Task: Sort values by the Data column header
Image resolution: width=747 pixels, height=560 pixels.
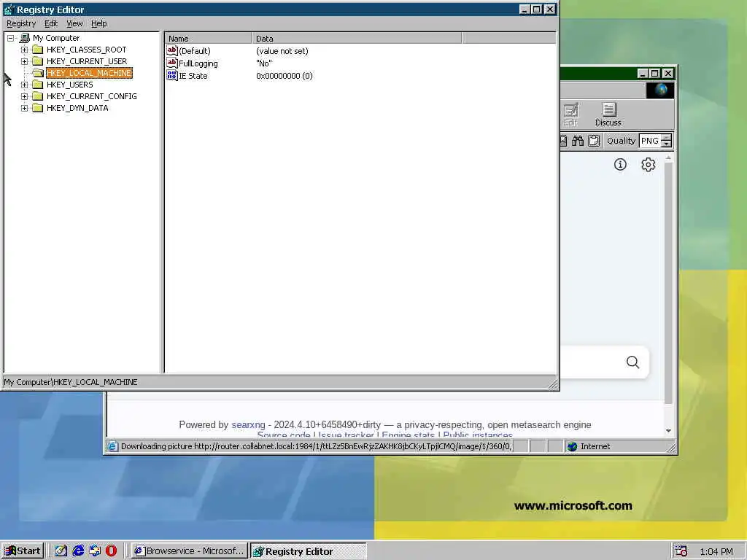Action: (356, 39)
